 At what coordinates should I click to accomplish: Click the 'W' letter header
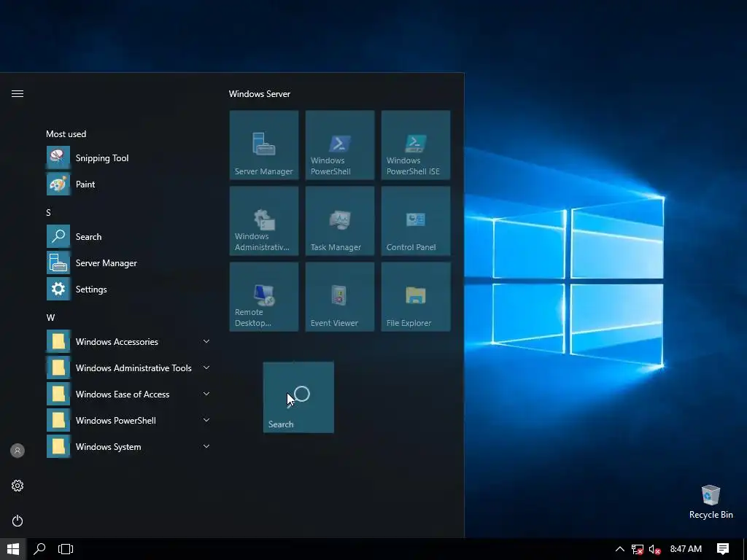[x=50, y=318]
